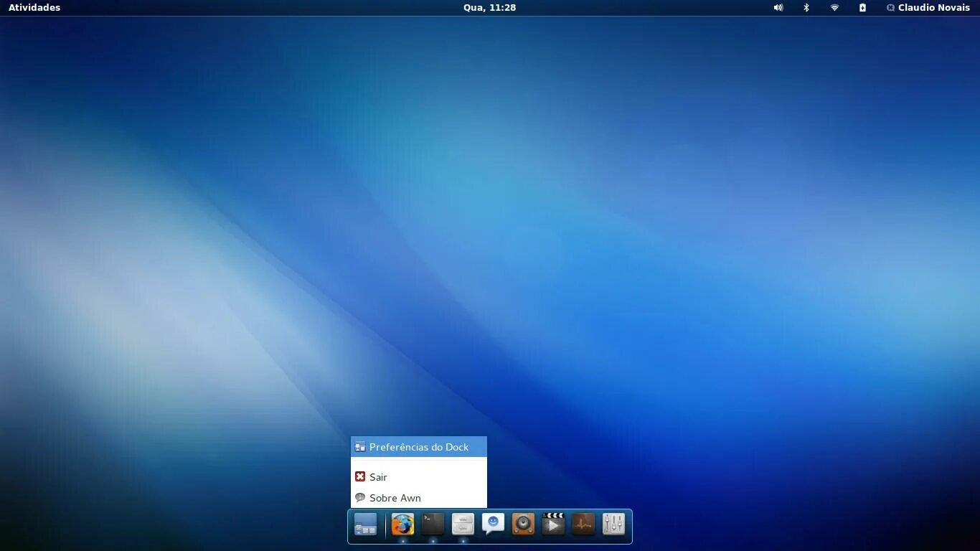Open the file manager dock icon

[x=462, y=525]
